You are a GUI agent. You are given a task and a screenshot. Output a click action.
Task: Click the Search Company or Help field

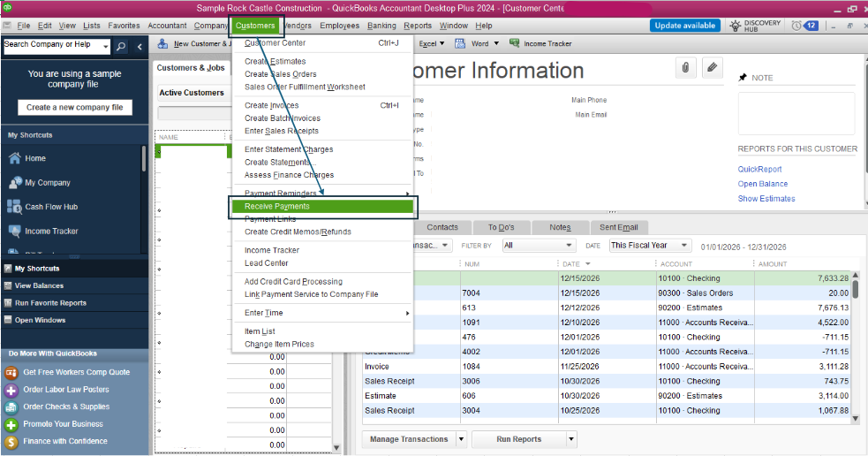[51, 45]
